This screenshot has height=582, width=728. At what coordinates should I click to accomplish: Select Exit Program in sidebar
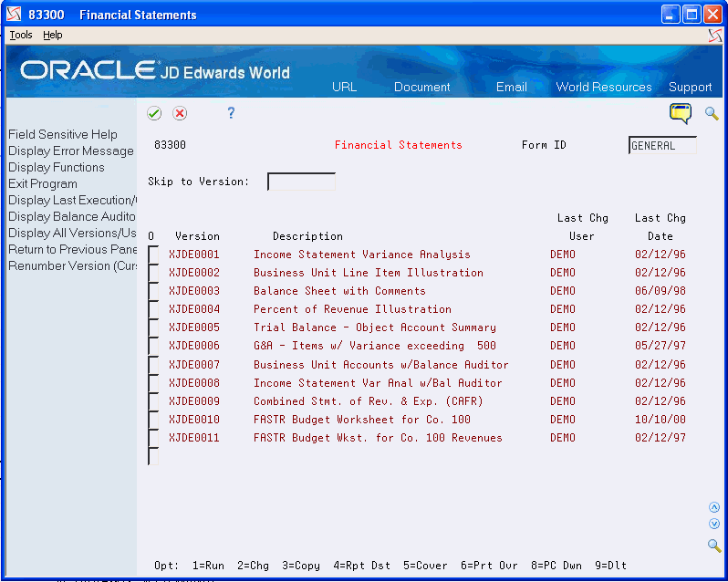tap(43, 183)
